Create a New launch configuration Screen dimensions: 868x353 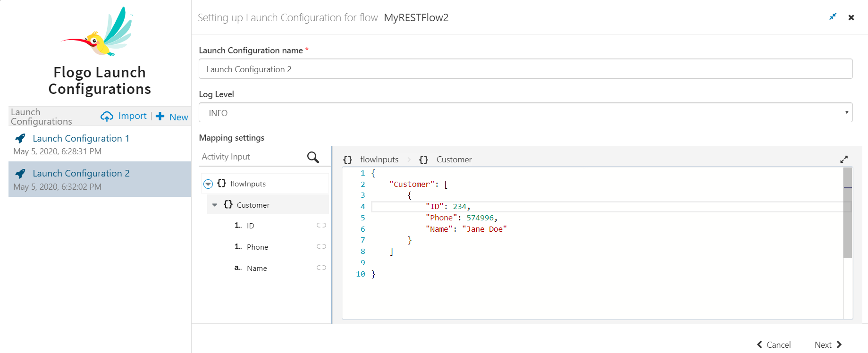[172, 117]
